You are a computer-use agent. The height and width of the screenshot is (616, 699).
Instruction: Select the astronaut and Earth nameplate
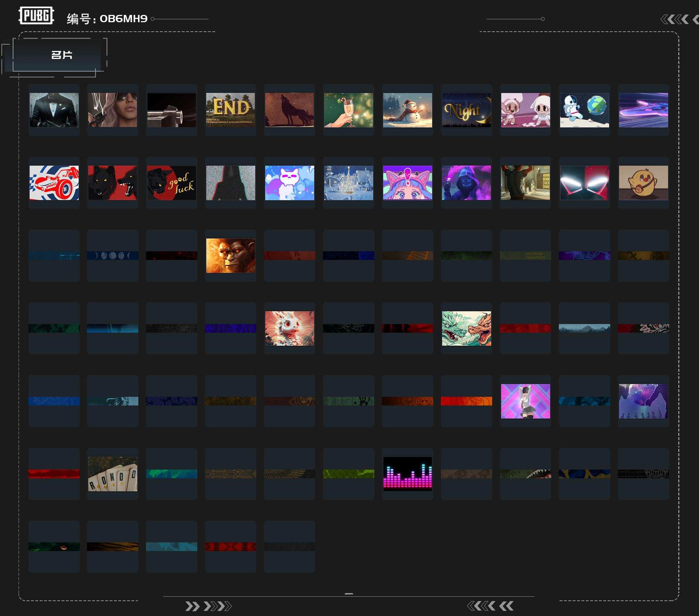pos(584,110)
